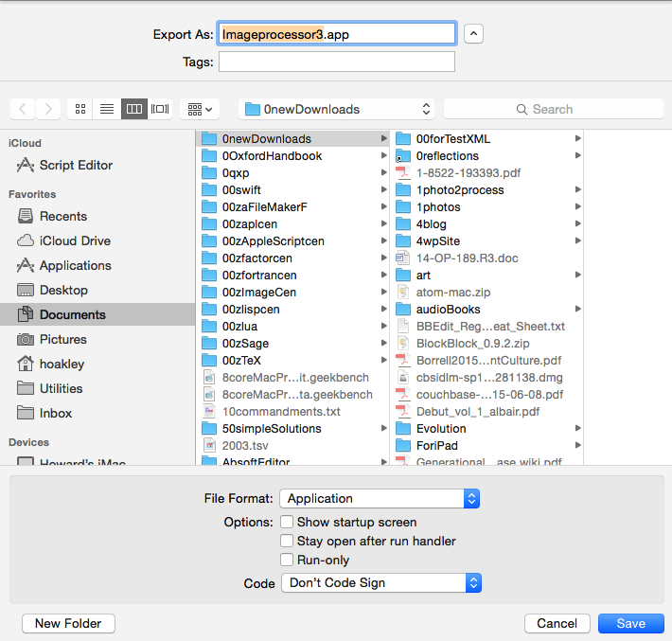Viewport: 672px width, 641px height.
Task: Open Pictures folder in sidebar
Action: pyautogui.click(x=62, y=339)
